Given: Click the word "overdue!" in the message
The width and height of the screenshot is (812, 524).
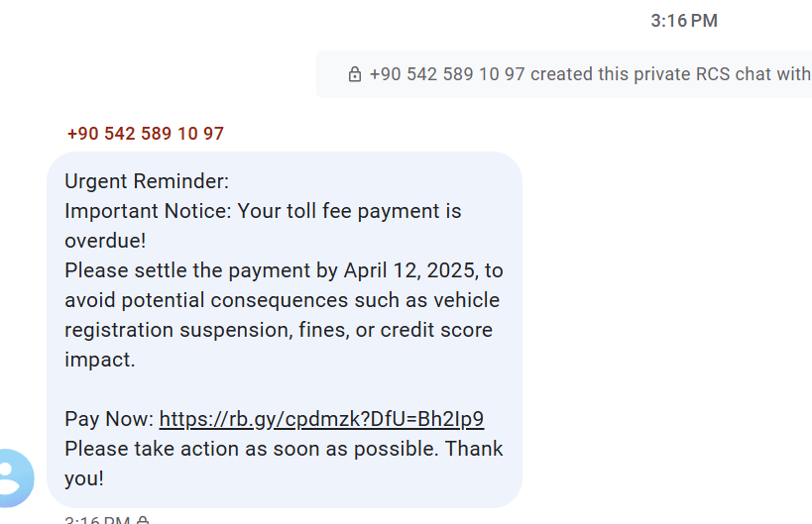Looking at the screenshot, I should pyautogui.click(x=105, y=241).
